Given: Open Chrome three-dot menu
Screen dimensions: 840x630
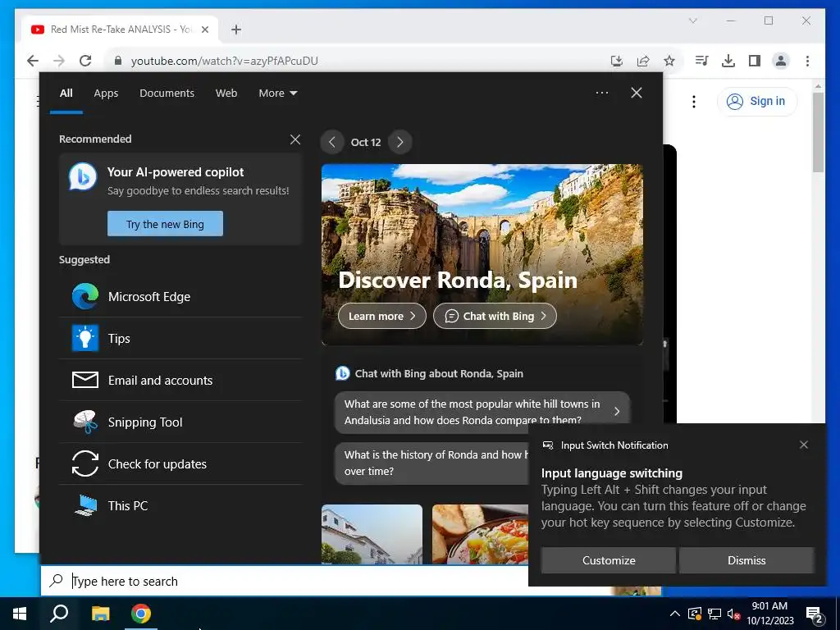Looking at the screenshot, I should click(x=807, y=61).
